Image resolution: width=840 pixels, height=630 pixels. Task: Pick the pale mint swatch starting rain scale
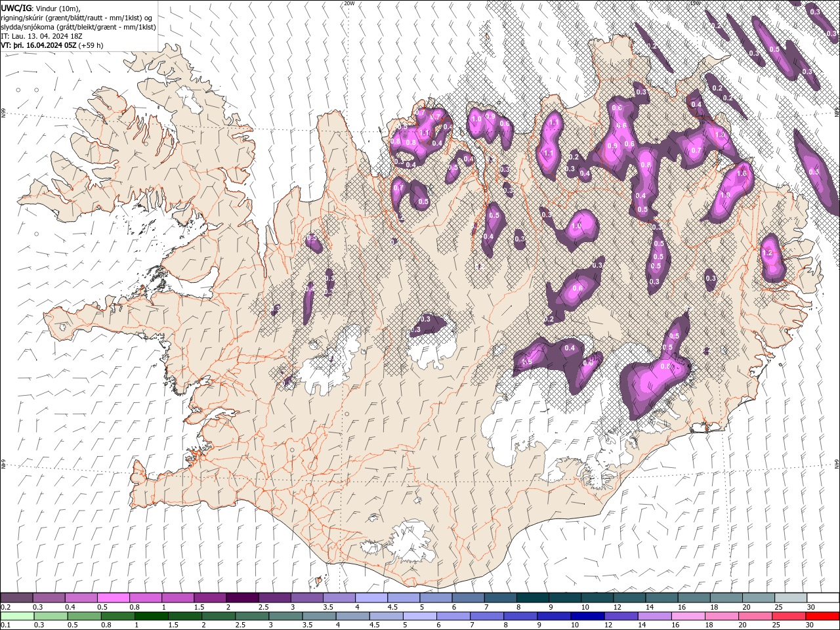coord(16,616)
